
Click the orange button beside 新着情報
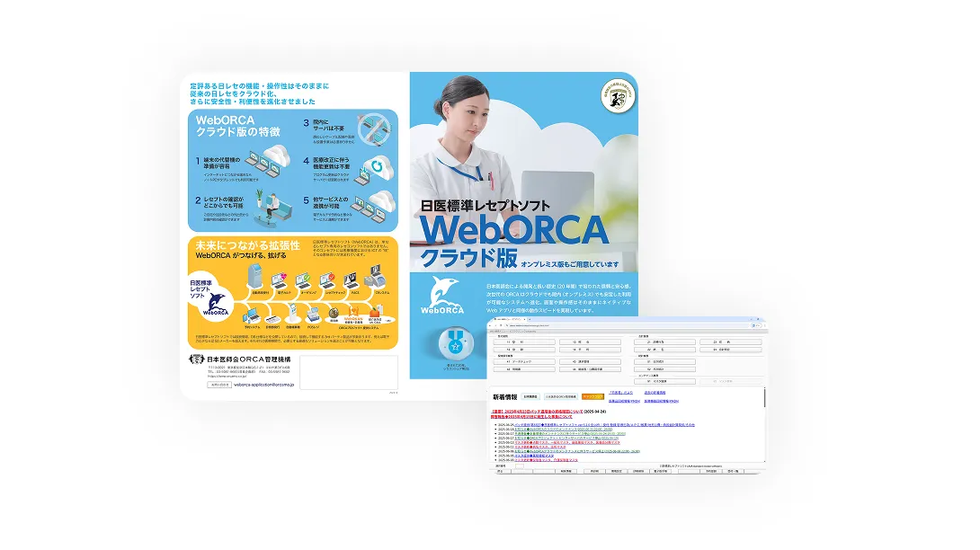coord(592,396)
